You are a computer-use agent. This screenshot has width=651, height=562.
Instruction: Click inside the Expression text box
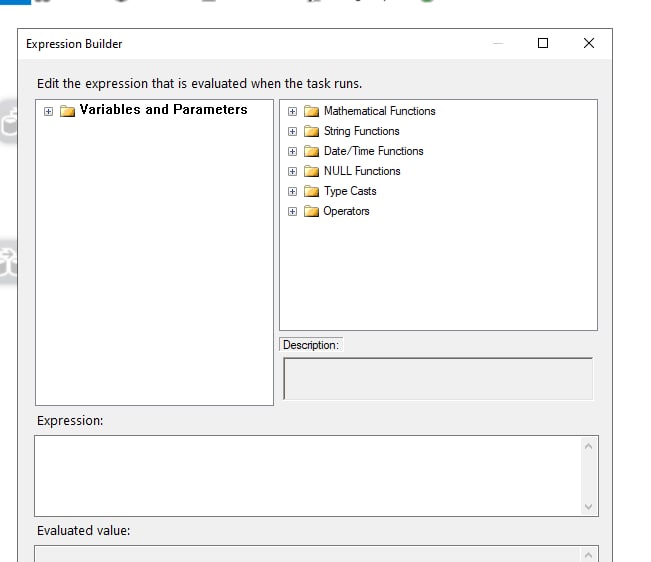click(308, 476)
